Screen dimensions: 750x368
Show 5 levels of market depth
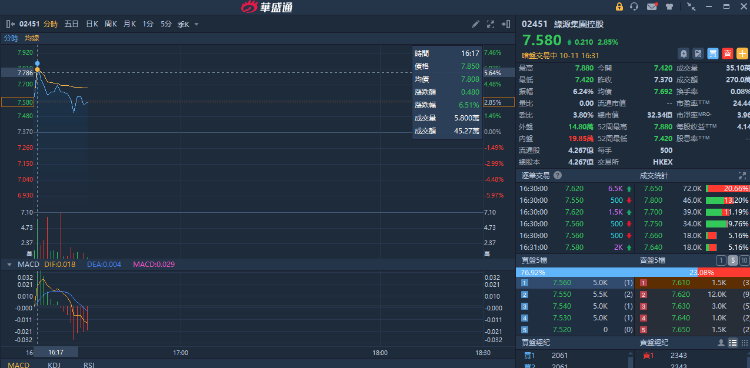732,260
